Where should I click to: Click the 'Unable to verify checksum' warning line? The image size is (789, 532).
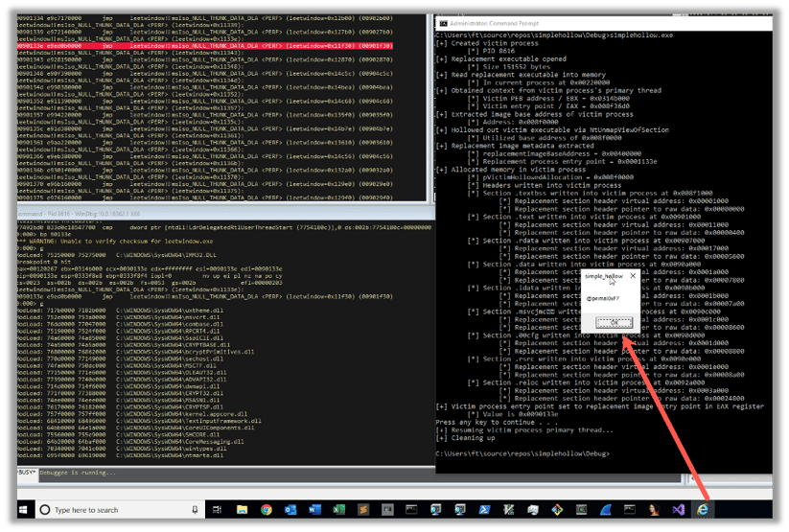point(115,242)
